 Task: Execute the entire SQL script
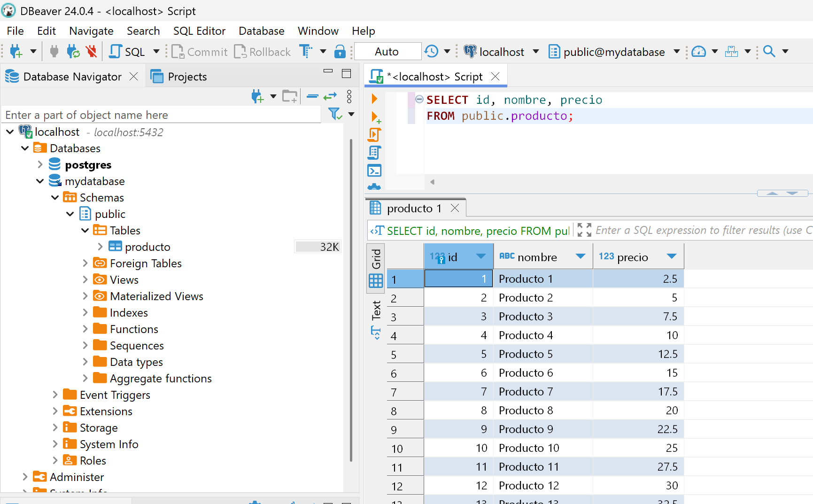[374, 135]
